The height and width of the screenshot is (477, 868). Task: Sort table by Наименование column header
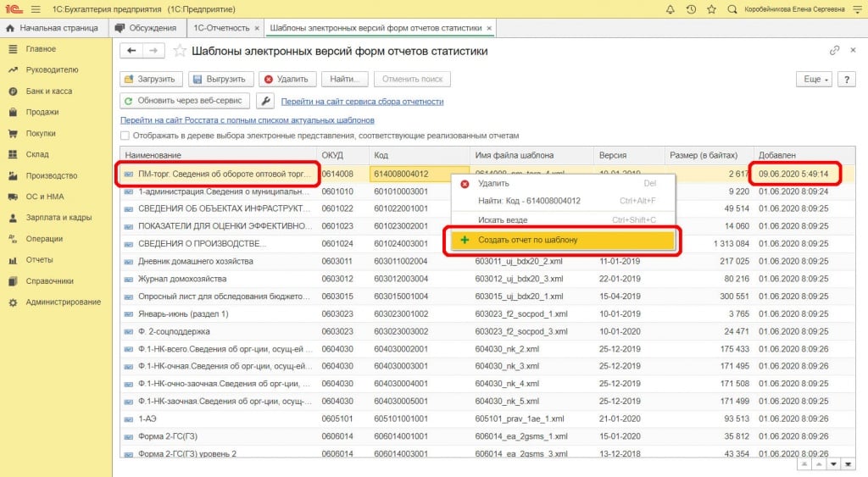coord(153,156)
